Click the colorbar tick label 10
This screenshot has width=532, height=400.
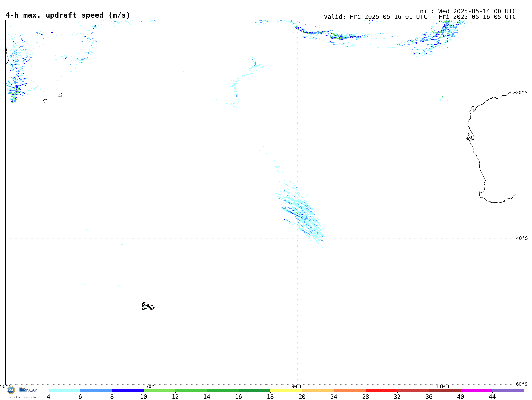[x=144, y=397]
